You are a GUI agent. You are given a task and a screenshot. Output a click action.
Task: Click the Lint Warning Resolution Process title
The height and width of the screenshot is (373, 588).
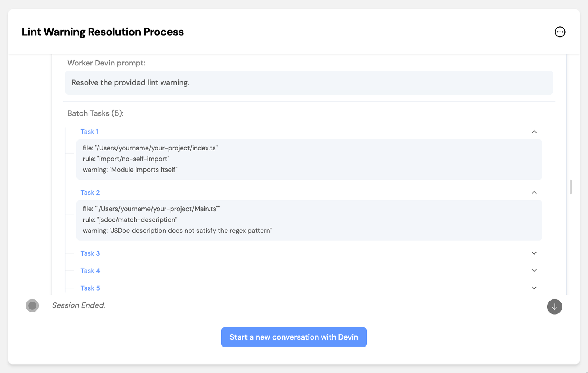coord(103,32)
